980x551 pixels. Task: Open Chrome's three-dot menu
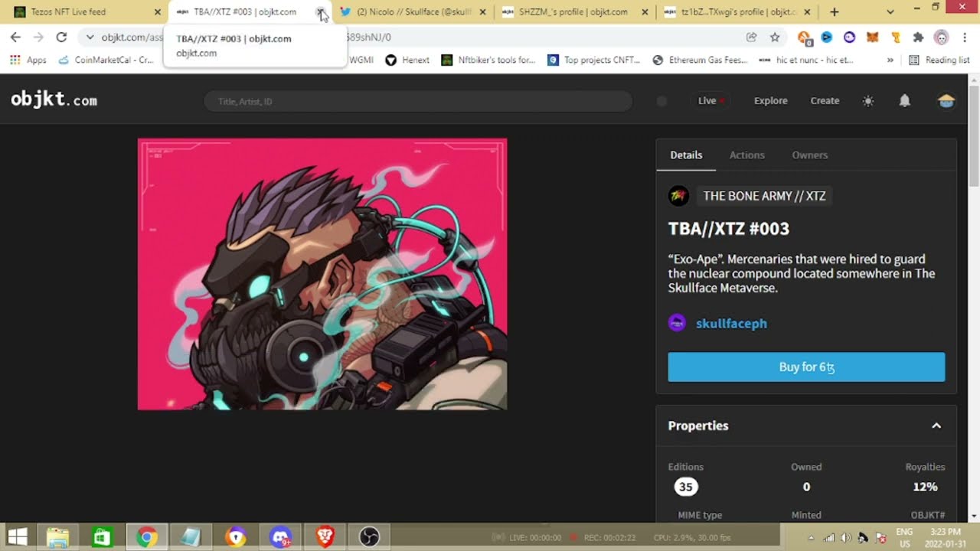click(x=964, y=37)
